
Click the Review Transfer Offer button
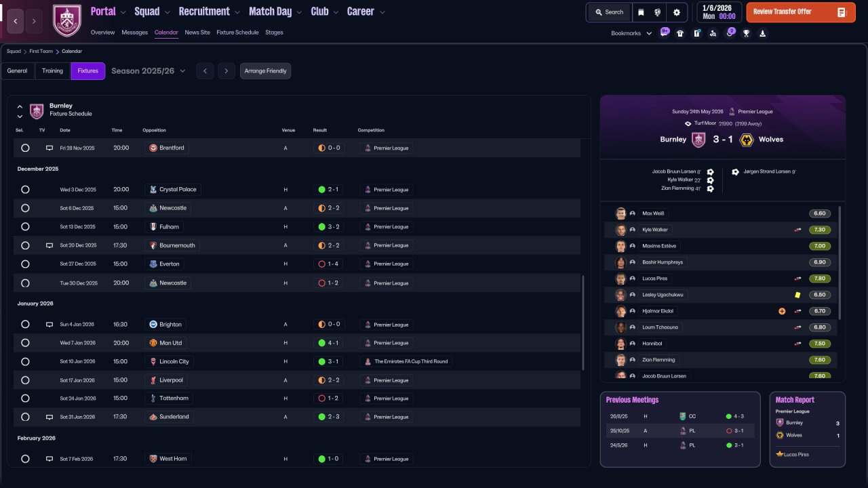point(801,12)
